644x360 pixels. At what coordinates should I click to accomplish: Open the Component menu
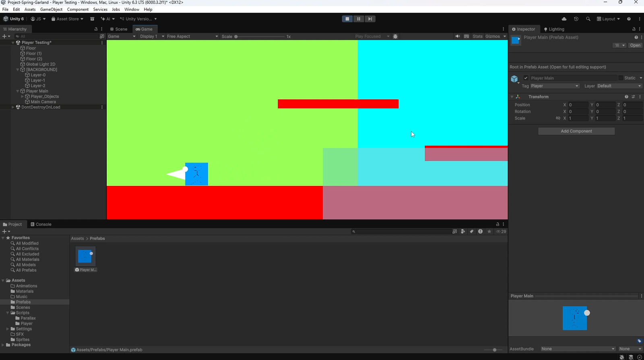78,9
